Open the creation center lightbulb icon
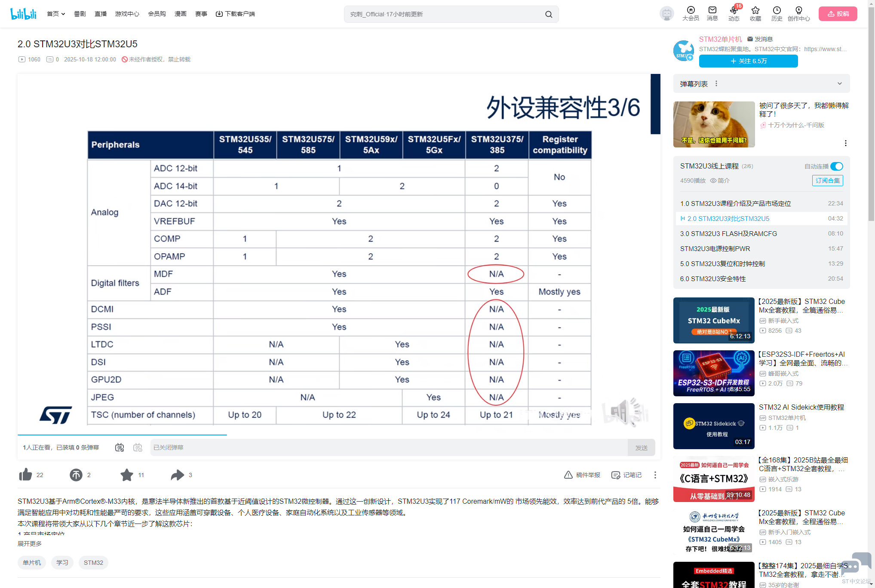The width and height of the screenshot is (875, 588). click(x=798, y=10)
